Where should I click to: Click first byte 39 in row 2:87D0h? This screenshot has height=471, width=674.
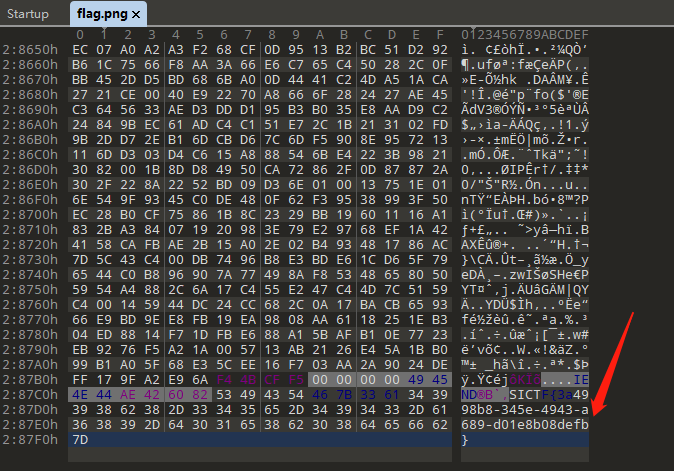pos(80,408)
